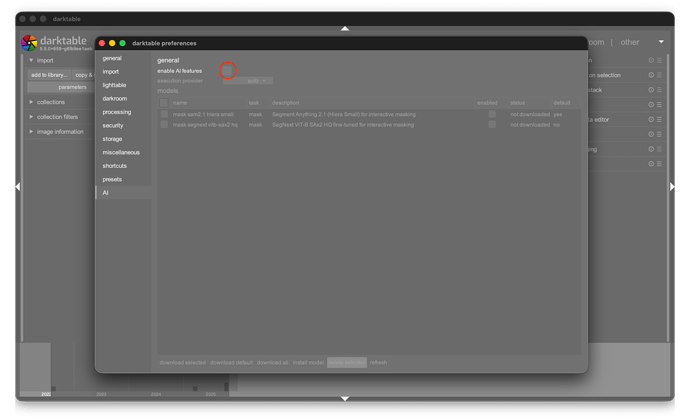This screenshot has width=690, height=419.
Task: Open the view dropdown arrow beside other
Action: [x=661, y=42]
